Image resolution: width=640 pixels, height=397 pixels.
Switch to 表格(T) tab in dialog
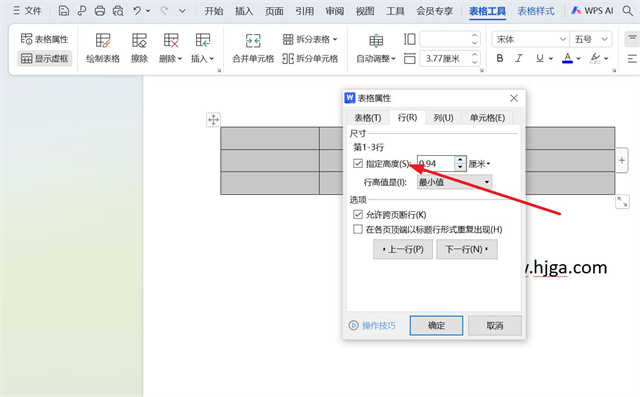[367, 118]
